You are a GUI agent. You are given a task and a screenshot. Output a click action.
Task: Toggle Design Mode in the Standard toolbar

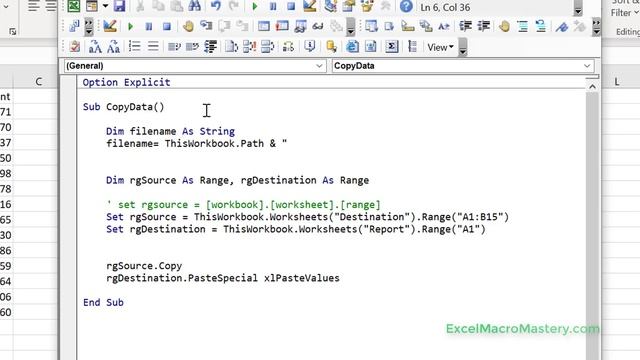[310, 6]
